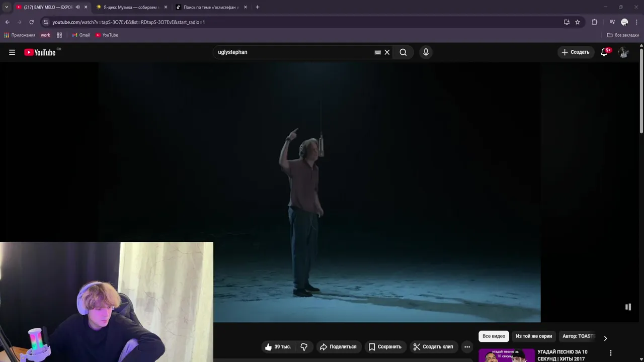Click the Поделиться share button
This screenshot has height=362, width=644.
(x=338, y=347)
